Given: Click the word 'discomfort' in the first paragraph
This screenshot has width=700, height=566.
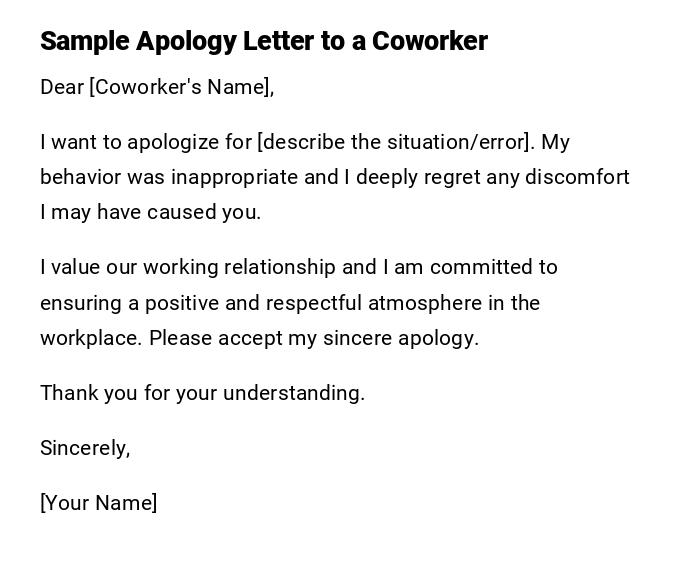Looking at the screenshot, I should [581, 177].
